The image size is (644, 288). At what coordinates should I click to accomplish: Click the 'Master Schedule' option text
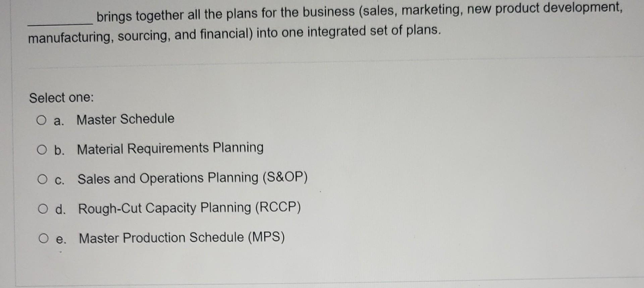(125, 119)
